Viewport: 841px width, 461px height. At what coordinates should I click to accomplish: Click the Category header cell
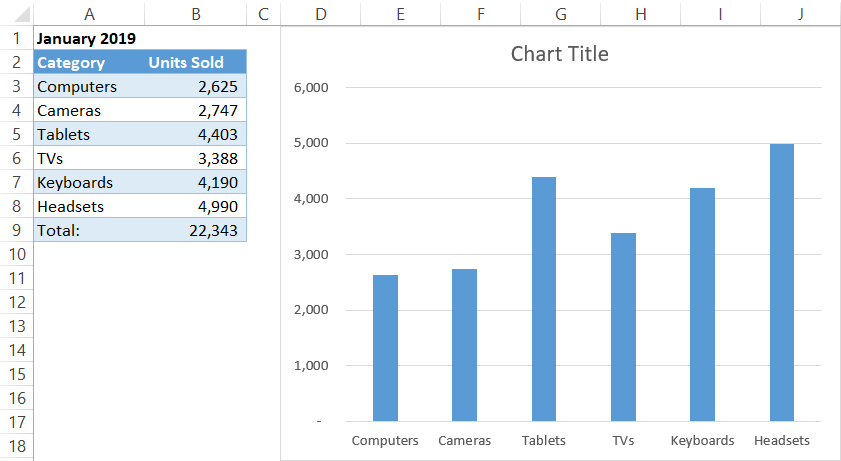click(x=89, y=62)
